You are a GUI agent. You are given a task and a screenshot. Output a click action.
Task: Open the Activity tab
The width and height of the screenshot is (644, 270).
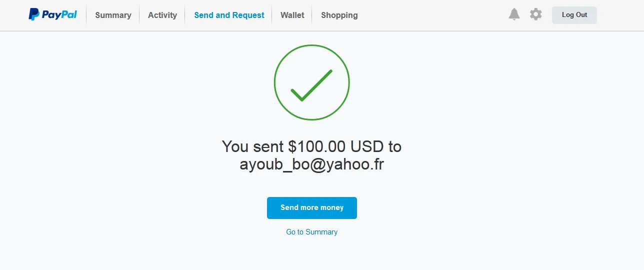162,15
